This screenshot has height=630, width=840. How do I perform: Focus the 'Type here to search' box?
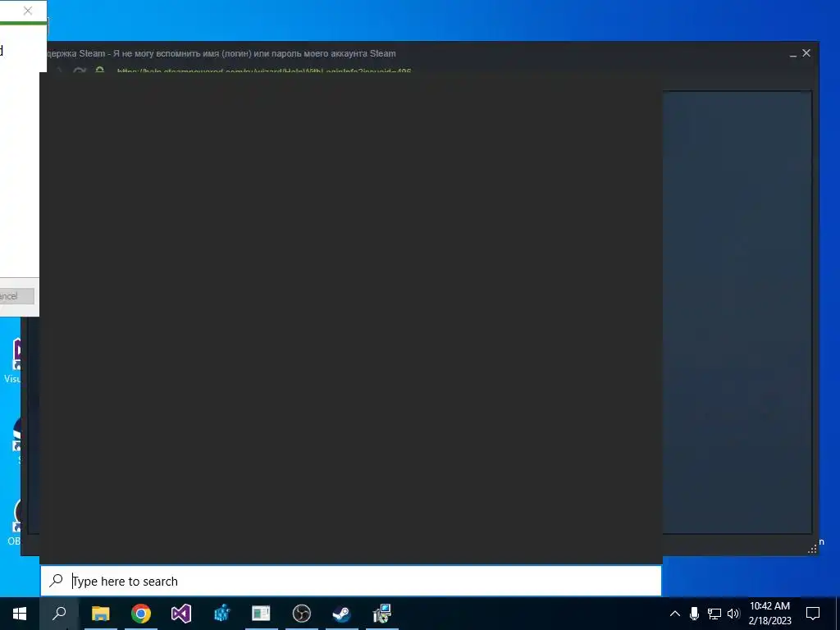pyautogui.click(x=351, y=581)
